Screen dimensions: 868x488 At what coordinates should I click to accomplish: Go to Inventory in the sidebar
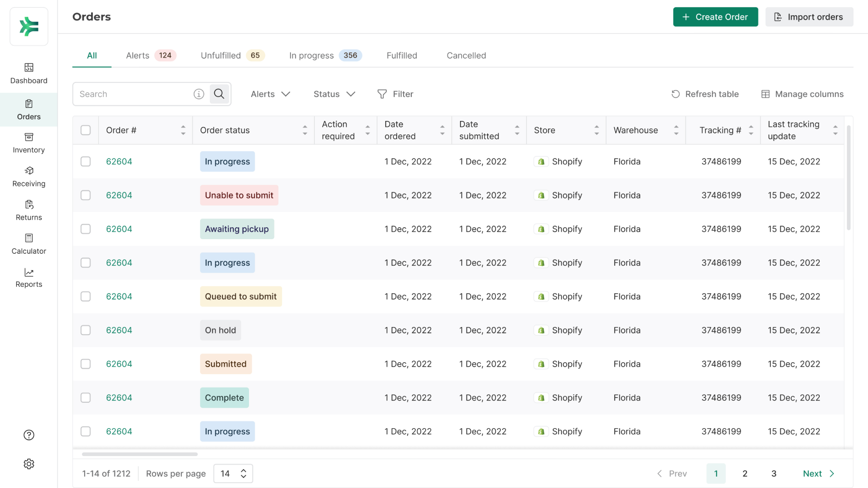[29, 143]
